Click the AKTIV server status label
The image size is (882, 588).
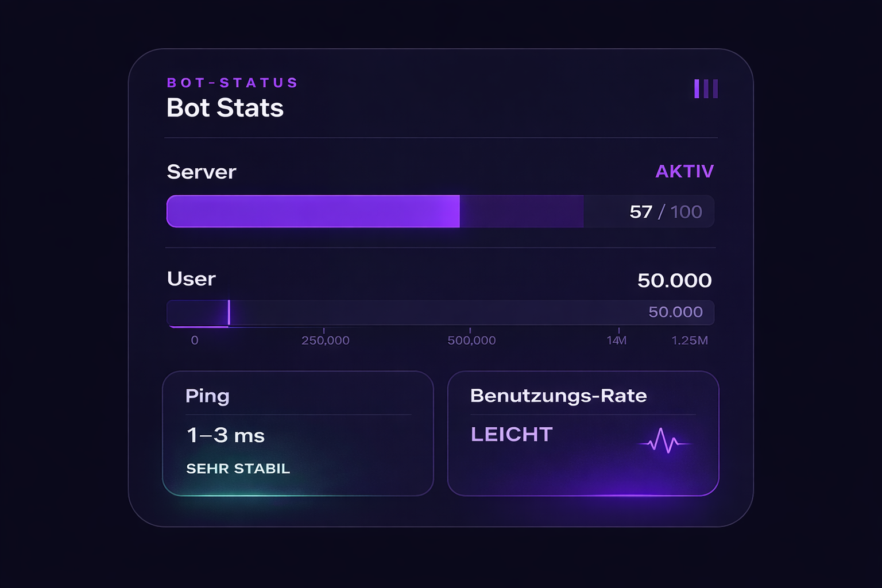click(x=684, y=171)
